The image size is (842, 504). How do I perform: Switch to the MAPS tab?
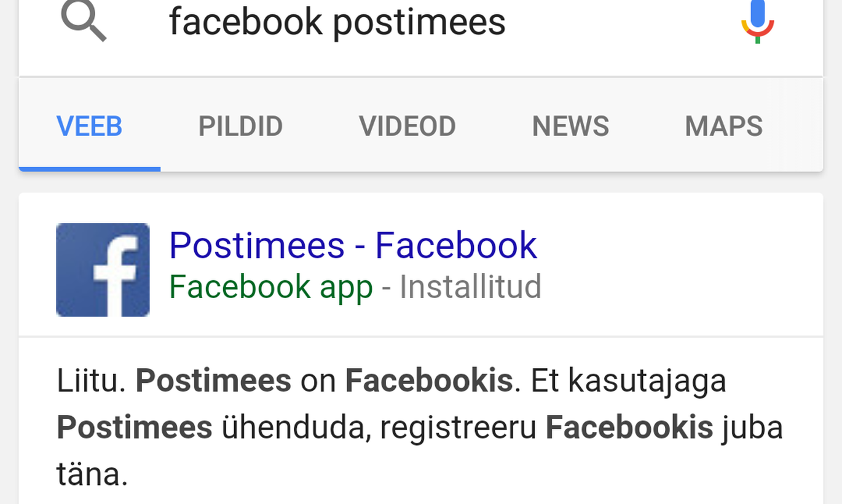(724, 126)
